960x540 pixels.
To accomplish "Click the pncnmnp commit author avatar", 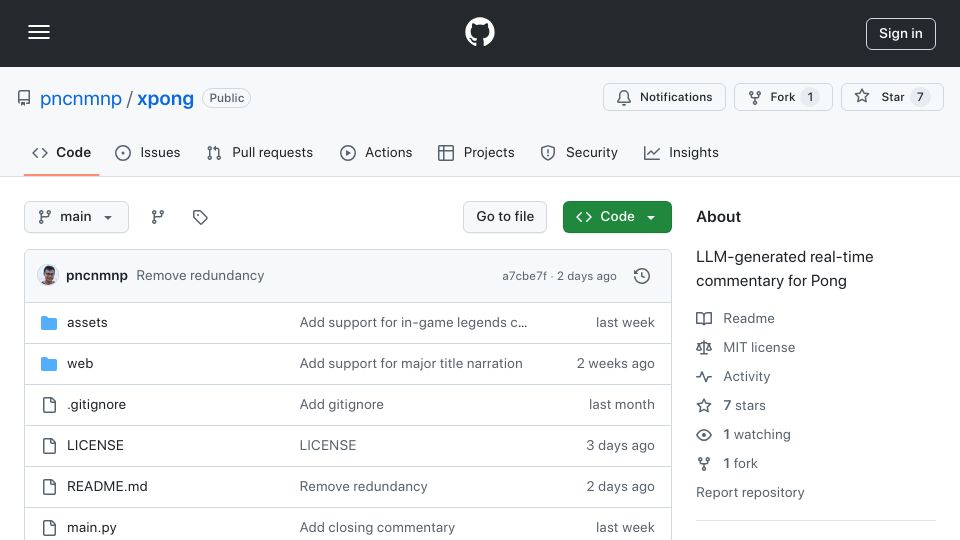I will point(48,276).
